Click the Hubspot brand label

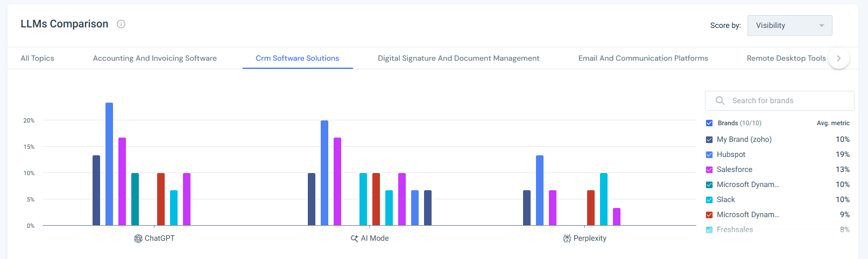point(731,154)
